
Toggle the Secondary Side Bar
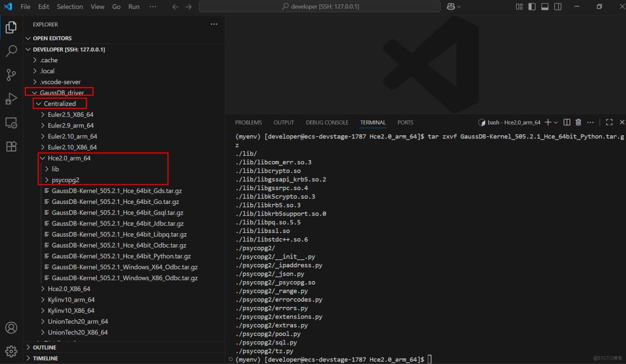point(557,7)
